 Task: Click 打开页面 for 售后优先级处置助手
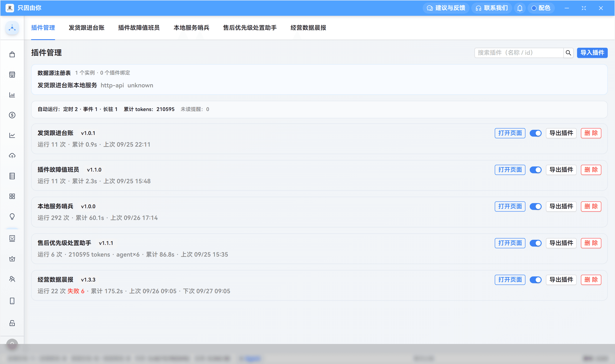click(x=510, y=243)
